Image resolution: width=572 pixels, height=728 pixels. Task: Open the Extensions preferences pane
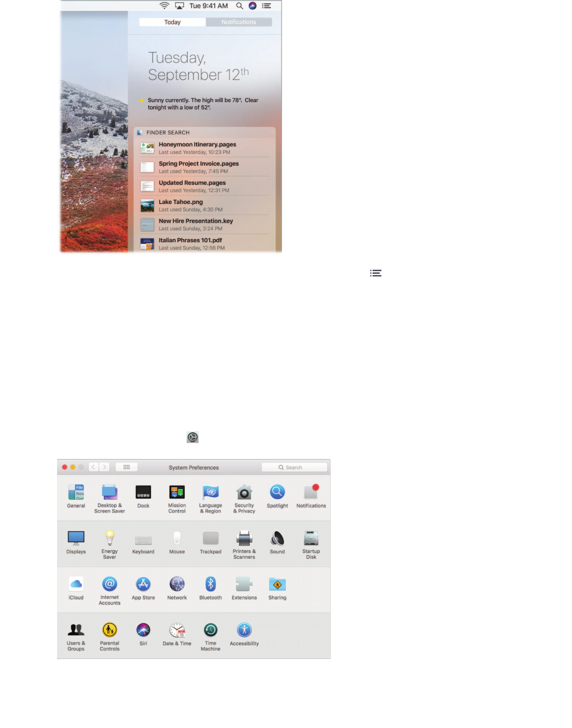(244, 588)
